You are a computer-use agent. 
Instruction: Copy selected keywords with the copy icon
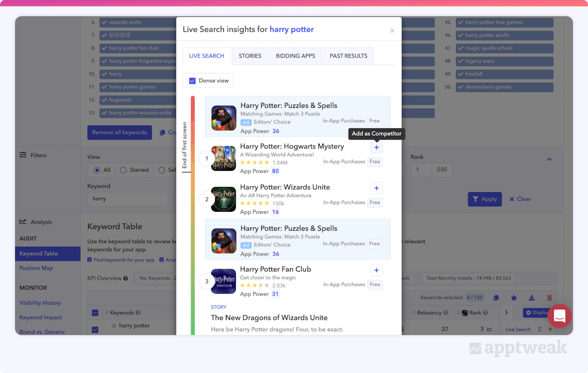496,298
